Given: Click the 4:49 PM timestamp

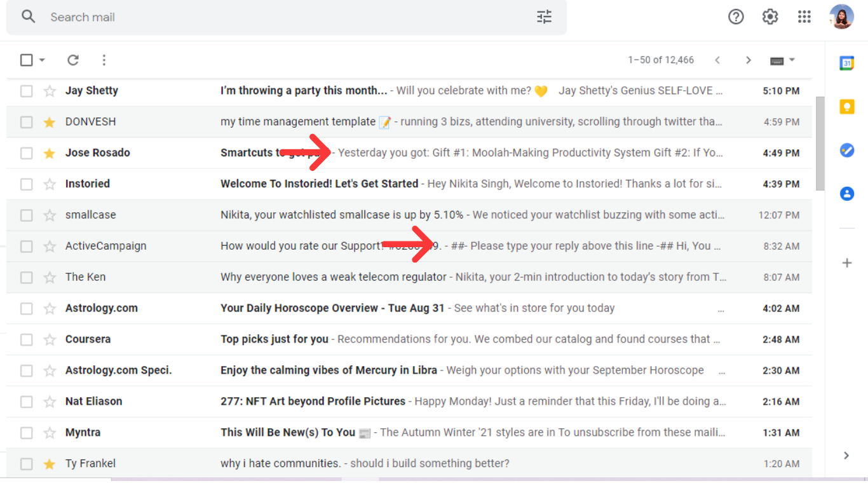Looking at the screenshot, I should (x=781, y=153).
